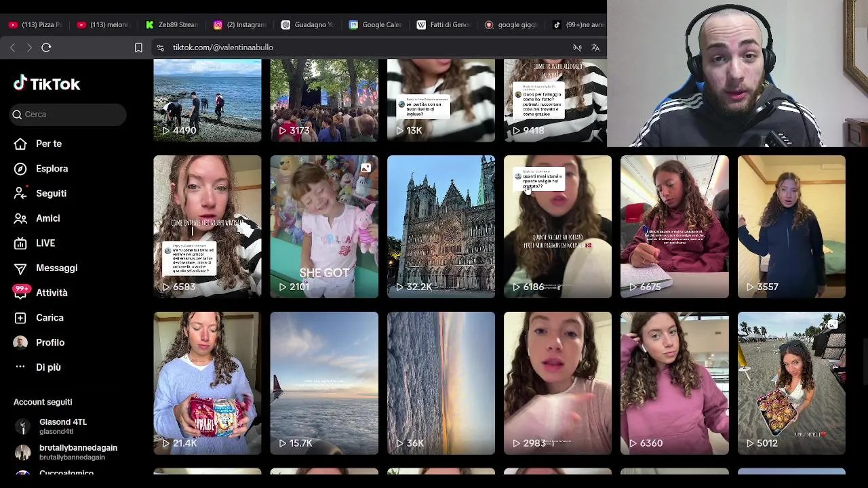This screenshot has width=868, height=488.
Task: Open the video with 2983 views
Action: pyautogui.click(x=557, y=383)
